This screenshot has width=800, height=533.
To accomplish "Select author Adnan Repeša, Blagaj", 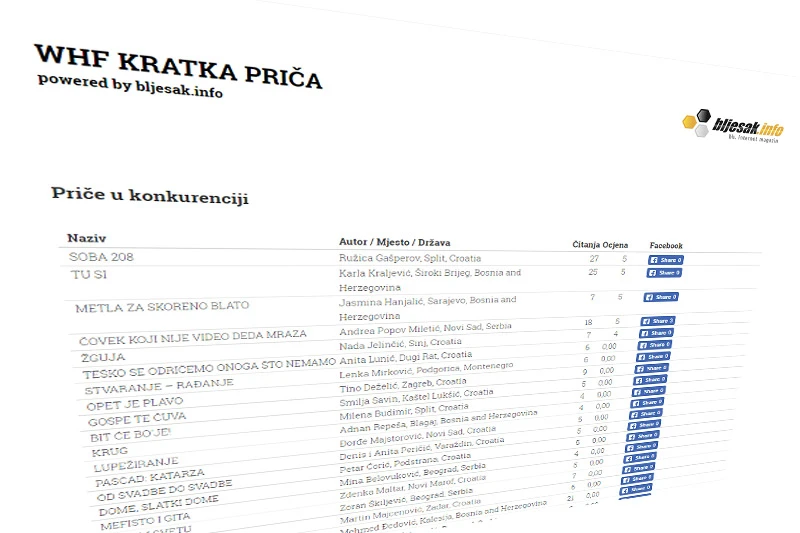I will [439, 421].
